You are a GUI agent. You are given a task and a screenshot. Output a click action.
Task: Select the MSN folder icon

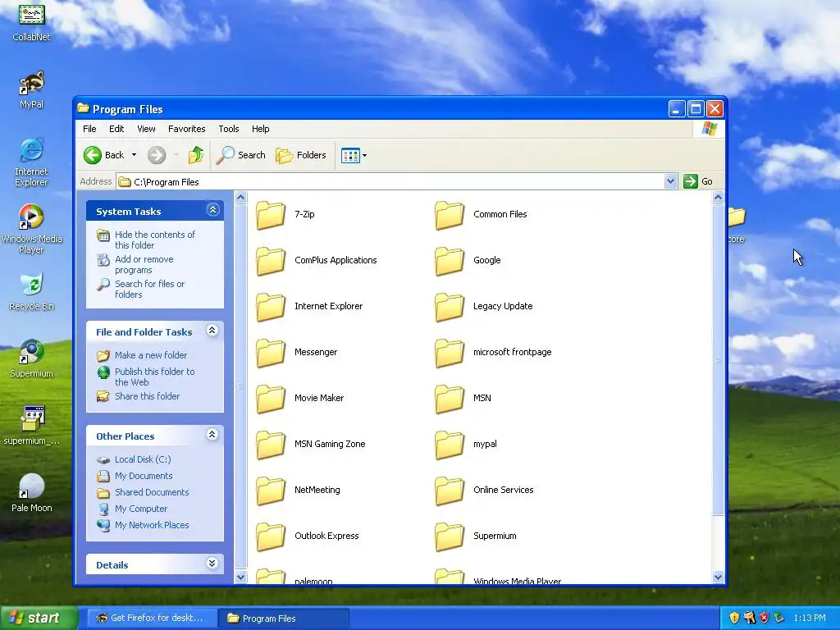[450, 399]
